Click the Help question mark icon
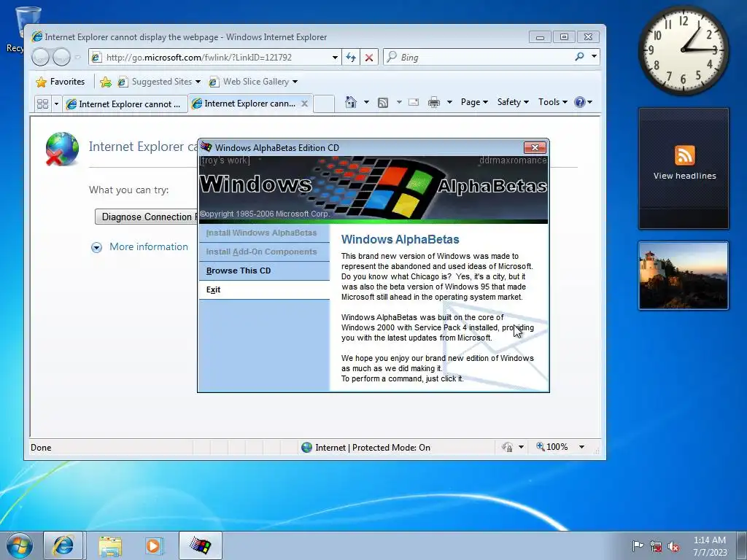The width and height of the screenshot is (747, 560). click(x=579, y=102)
